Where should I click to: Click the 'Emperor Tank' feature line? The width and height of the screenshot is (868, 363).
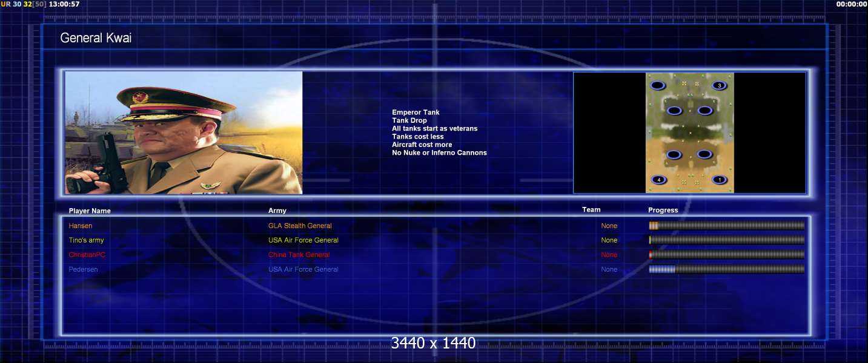pos(416,113)
